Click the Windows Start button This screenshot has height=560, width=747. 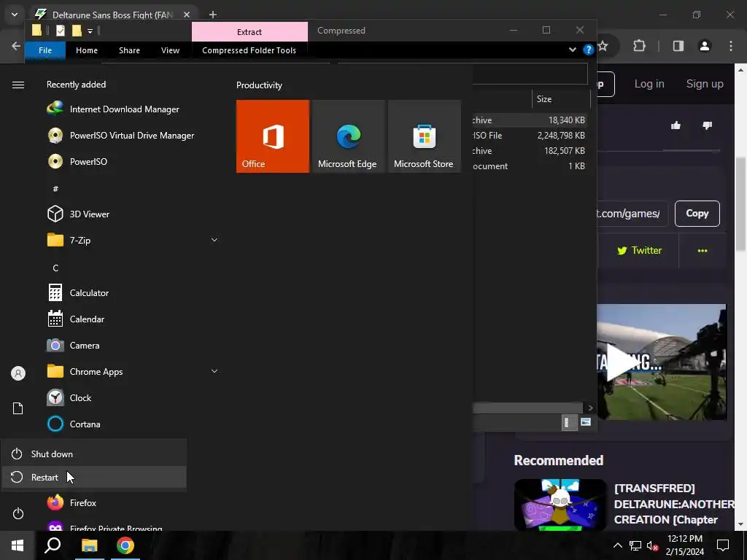pyautogui.click(x=18, y=545)
